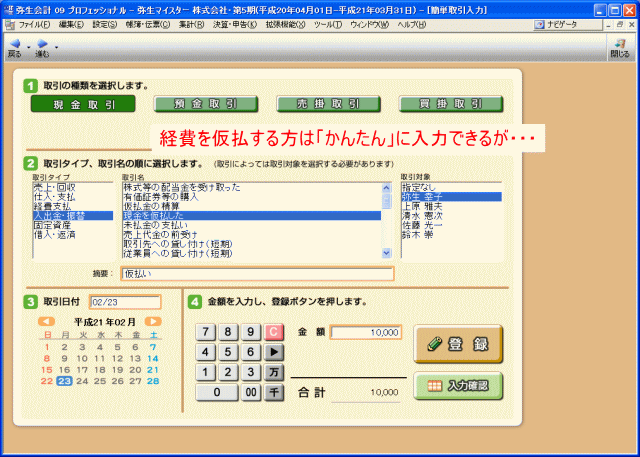
Task: Click the 00 key on keypad
Action: 251,392
